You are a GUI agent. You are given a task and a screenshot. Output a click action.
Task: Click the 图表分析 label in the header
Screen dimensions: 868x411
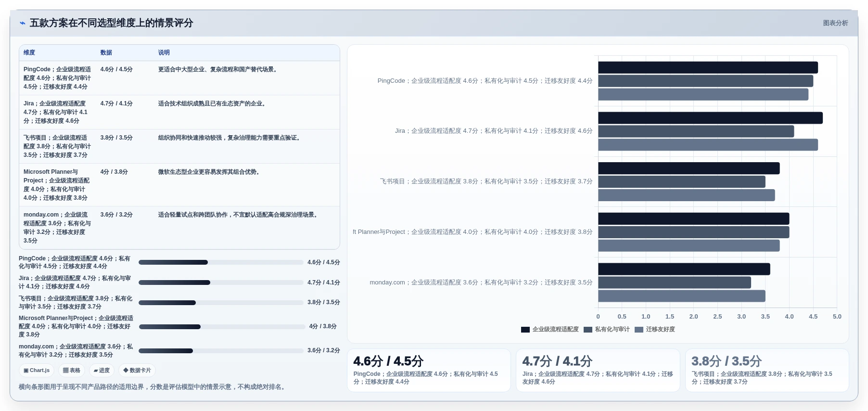(835, 23)
